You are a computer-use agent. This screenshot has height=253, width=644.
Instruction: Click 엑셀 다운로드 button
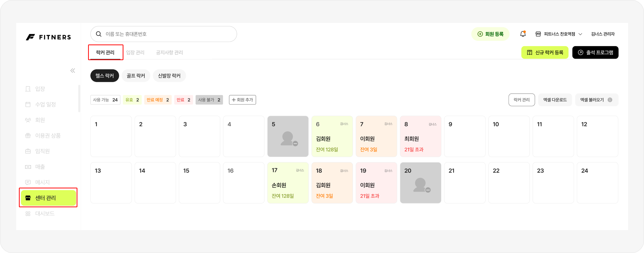coord(555,100)
